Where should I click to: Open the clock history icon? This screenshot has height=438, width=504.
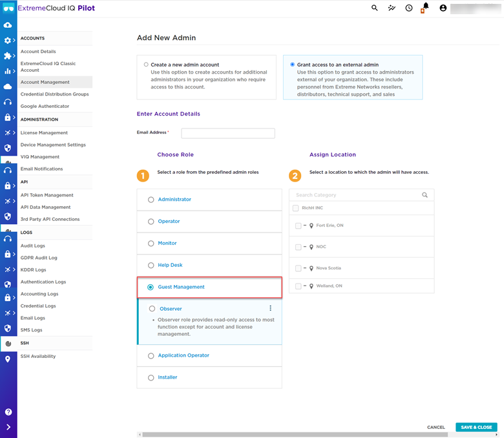[x=409, y=8]
